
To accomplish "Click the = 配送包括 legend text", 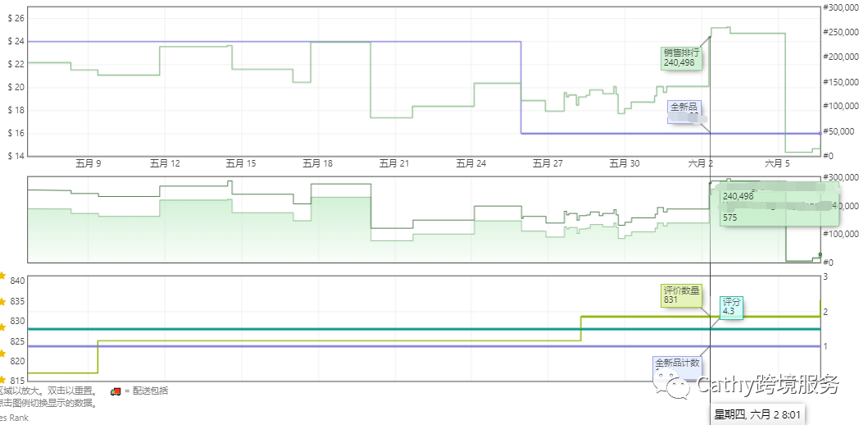I will [x=146, y=391].
